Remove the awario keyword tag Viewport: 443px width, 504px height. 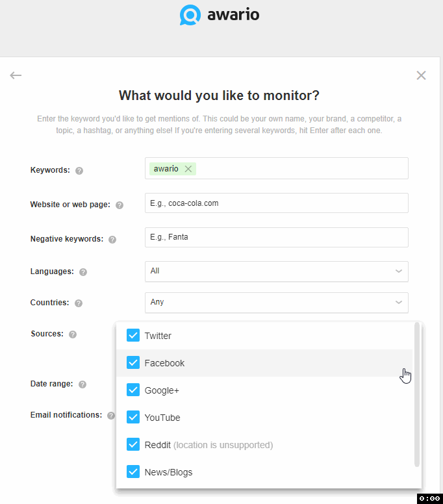click(x=188, y=169)
